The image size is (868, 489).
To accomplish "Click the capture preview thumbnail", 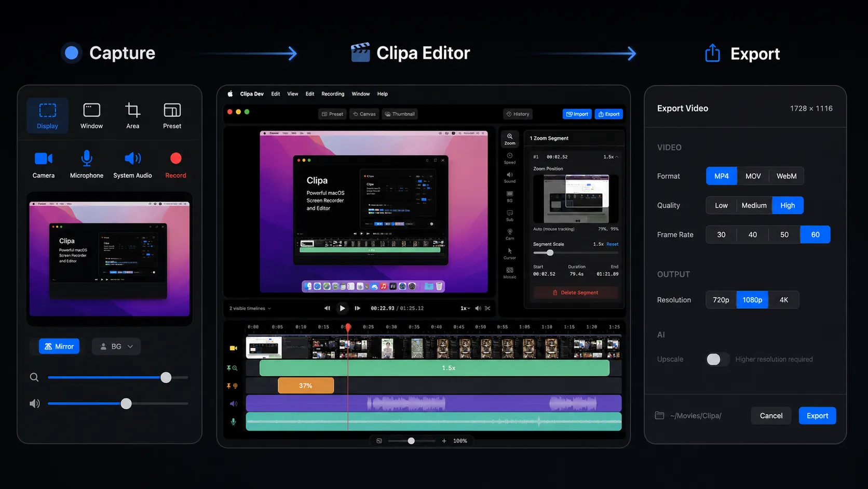I will pos(110,259).
